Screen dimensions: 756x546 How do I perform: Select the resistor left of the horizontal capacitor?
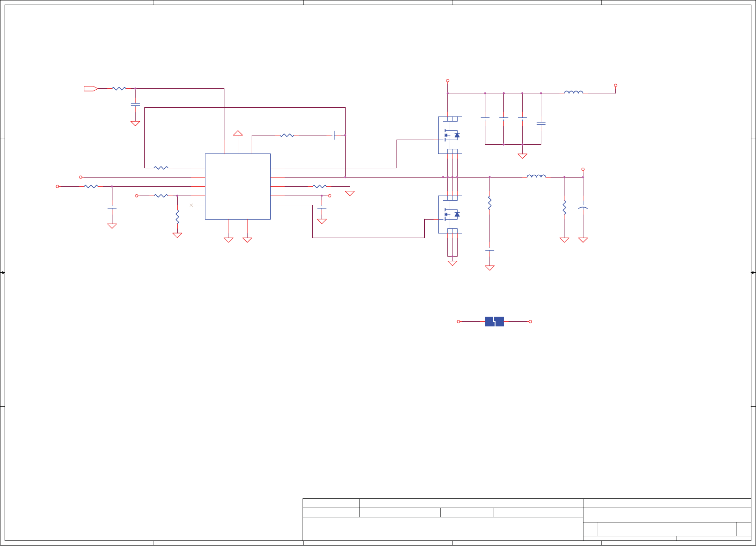tap(287, 135)
